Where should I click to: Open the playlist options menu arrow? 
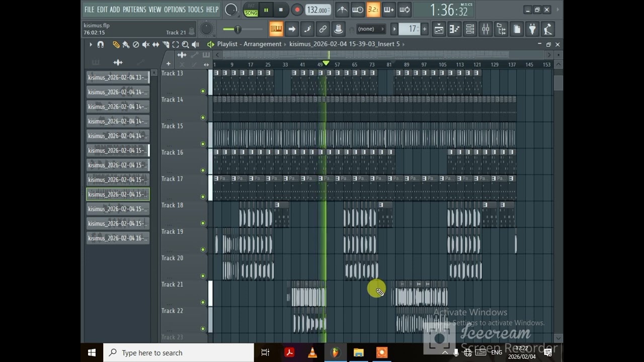(91, 44)
